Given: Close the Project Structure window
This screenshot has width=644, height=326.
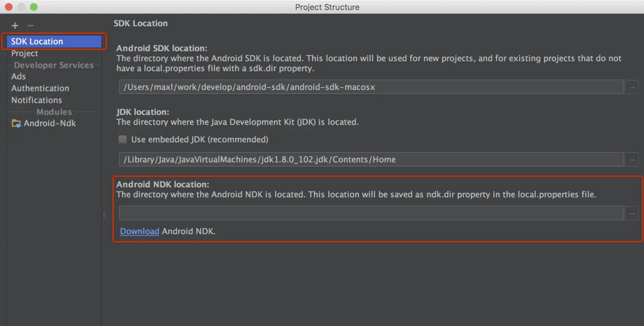Looking at the screenshot, I should pyautogui.click(x=9, y=7).
